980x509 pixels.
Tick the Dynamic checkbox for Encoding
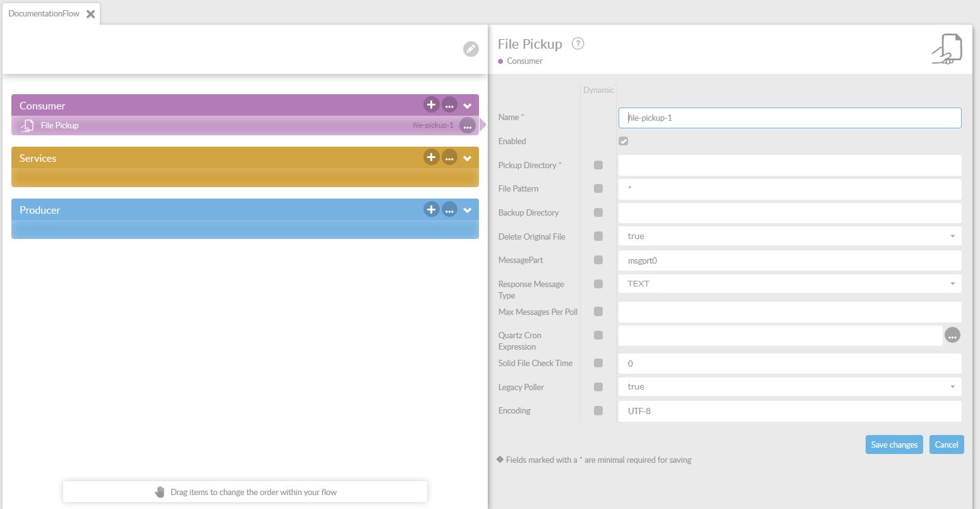598,411
